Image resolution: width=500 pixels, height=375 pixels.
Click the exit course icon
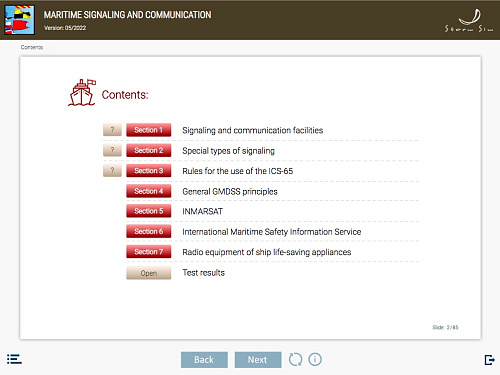(x=489, y=360)
